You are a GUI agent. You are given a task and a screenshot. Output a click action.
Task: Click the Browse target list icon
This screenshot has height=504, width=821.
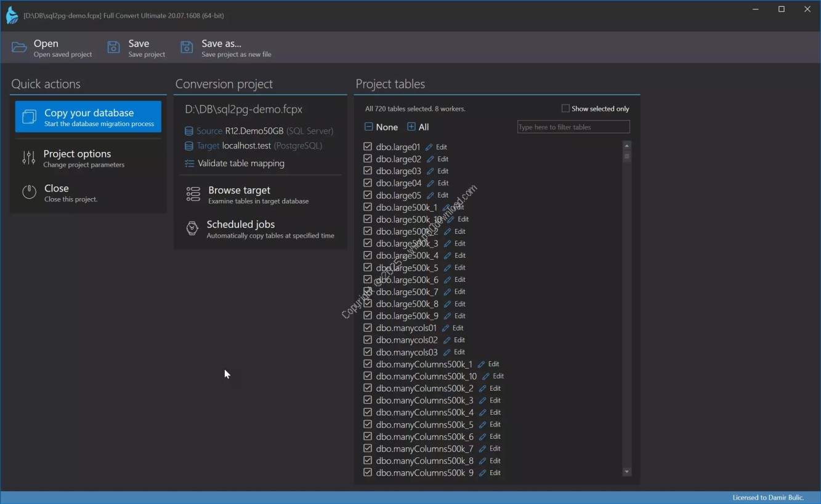pyautogui.click(x=193, y=194)
